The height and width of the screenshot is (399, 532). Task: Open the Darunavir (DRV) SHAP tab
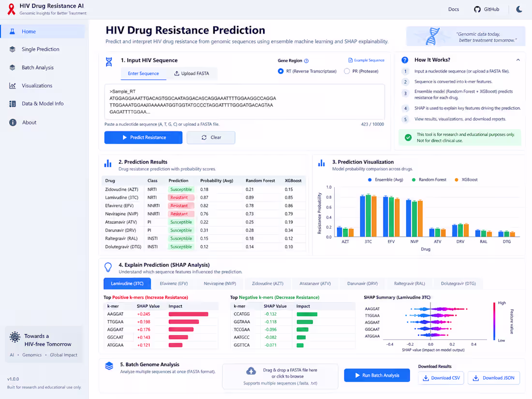pos(362,283)
